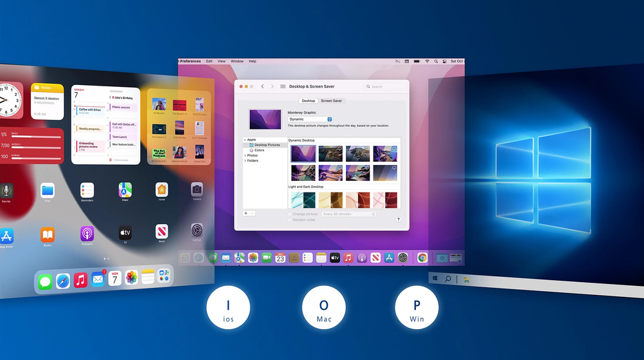Tick the Random order checkbox

(289, 220)
